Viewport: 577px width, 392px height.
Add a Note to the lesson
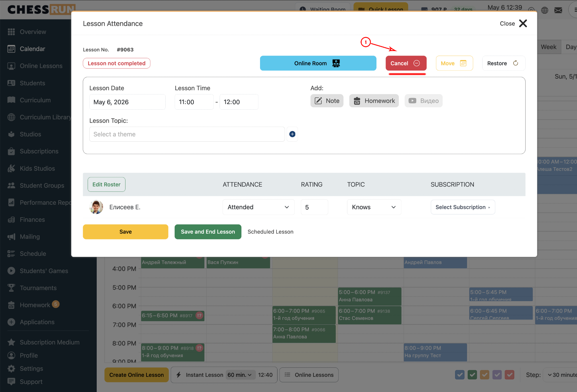(327, 101)
